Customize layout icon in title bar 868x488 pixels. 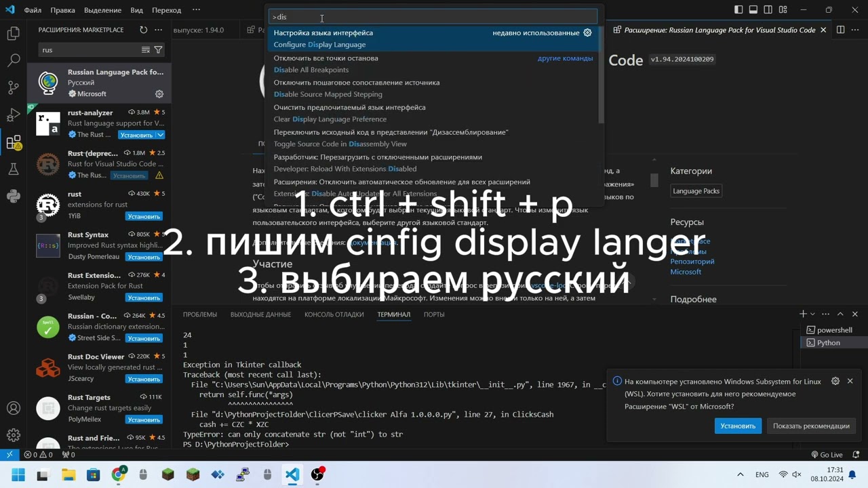click(783, 10)
